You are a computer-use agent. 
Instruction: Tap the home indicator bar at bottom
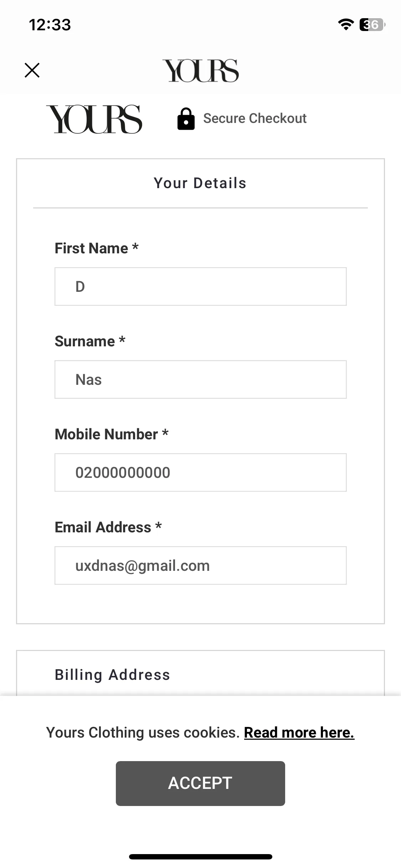point(201,857)
